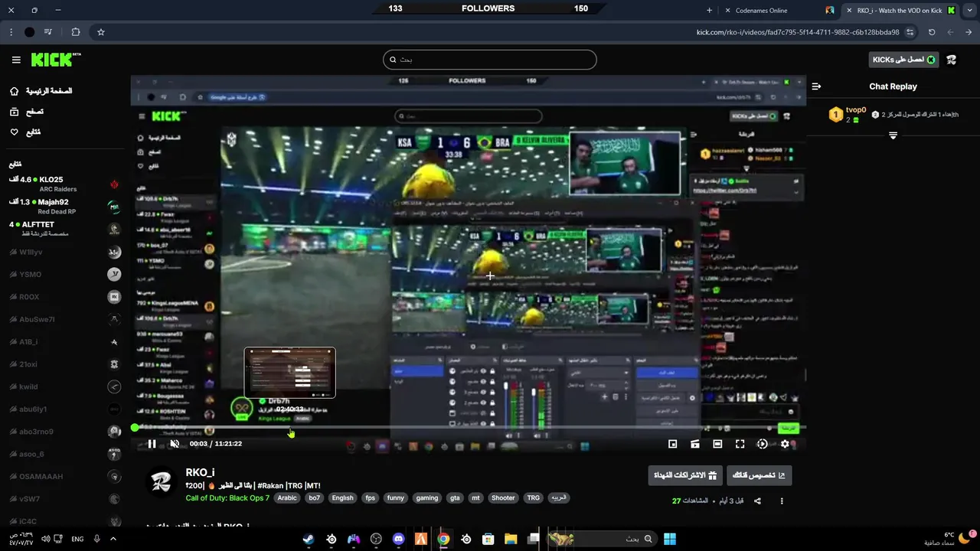Open the browser extensions puzzle icon
This screenshot has width=980, height=551.
75,32
